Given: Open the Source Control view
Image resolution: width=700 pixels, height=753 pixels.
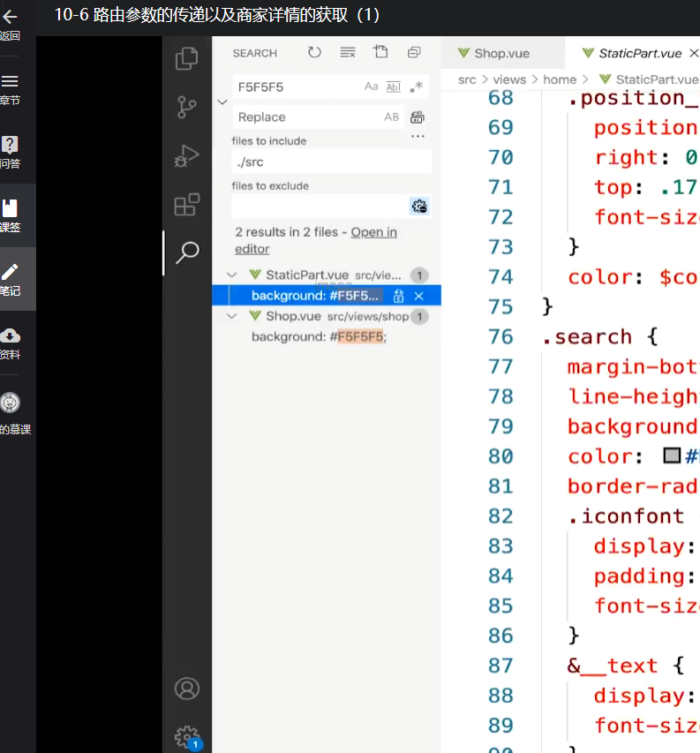Looking at the screenshot, I should [x=187, y=107].
